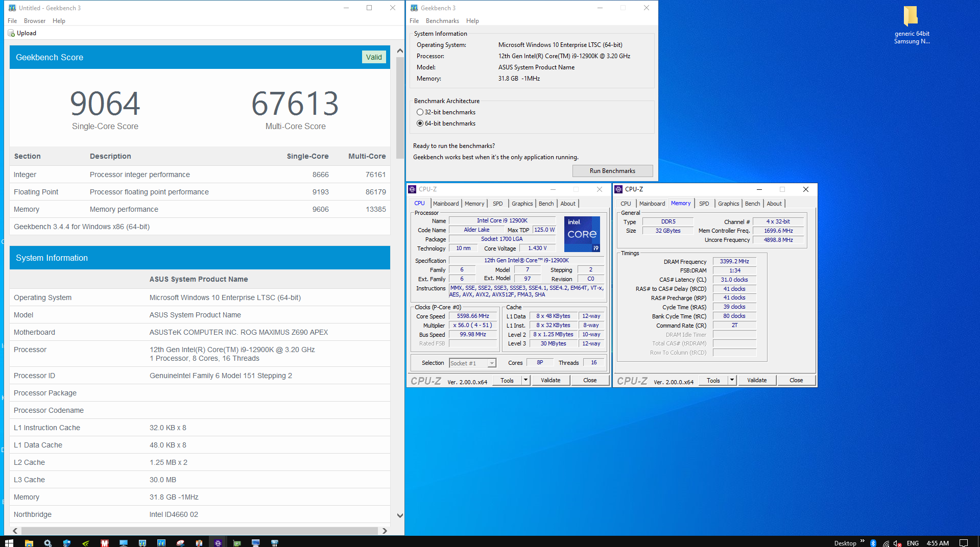The image size is (980, 547).
Task: Click the 9064 Single-Core Score
Action: coord(105,104)
